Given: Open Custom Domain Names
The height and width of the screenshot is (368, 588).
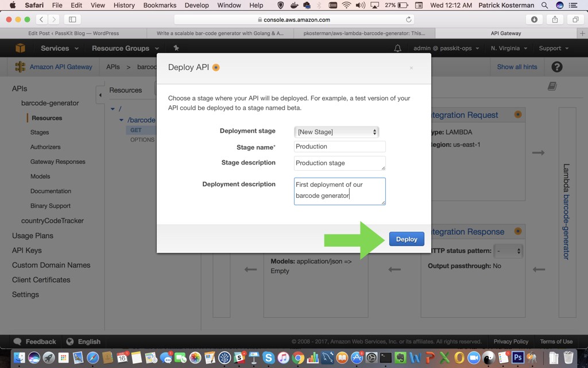Looking at the screenshot, I should (x=51, y=265).
